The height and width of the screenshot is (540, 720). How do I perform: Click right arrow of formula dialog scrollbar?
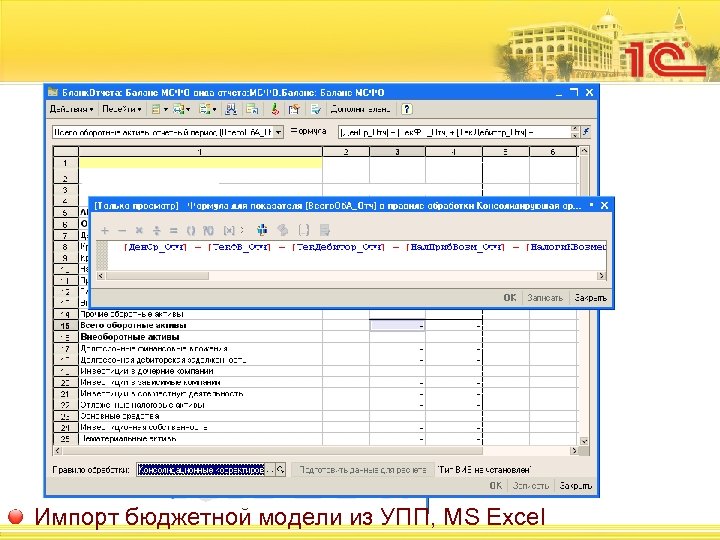coord(601,276)
